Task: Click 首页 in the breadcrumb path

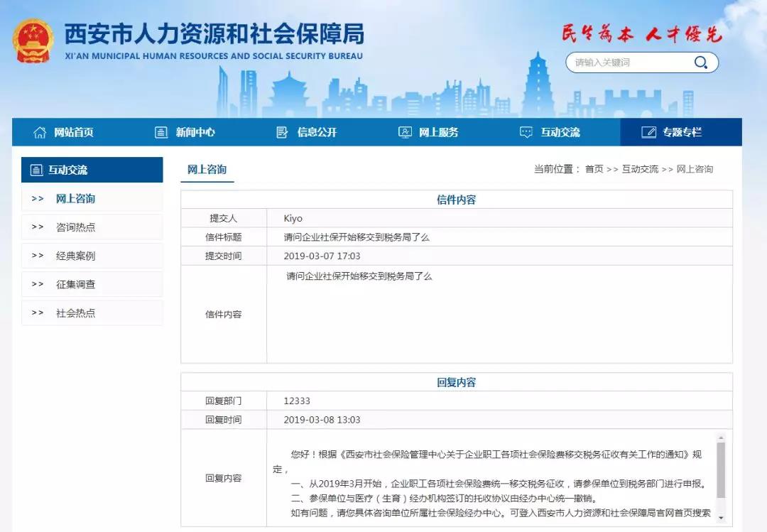Action: pyautogui.click(x=594, y=169)
